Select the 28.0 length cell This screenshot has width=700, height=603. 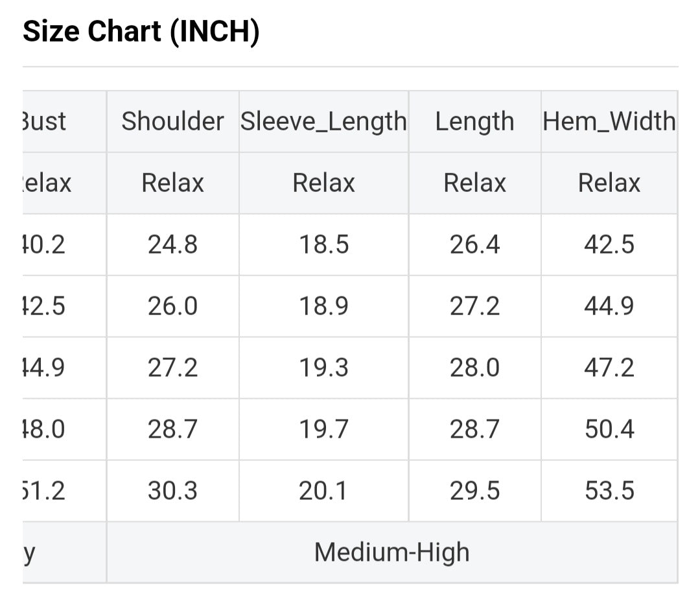[474, 368]
